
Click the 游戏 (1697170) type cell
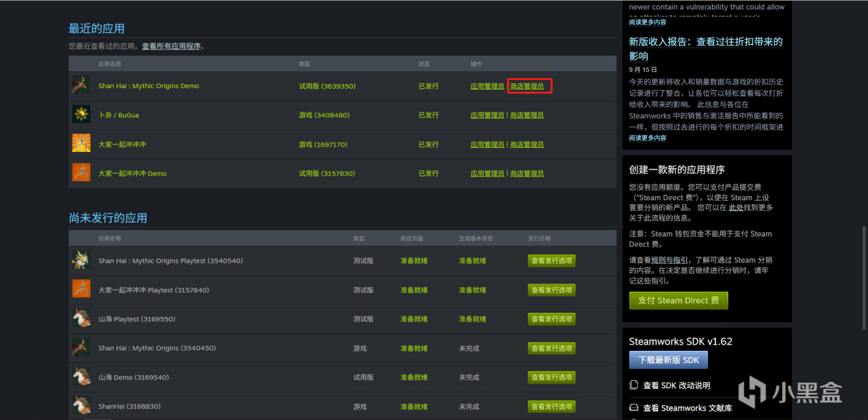click(323, 145)
